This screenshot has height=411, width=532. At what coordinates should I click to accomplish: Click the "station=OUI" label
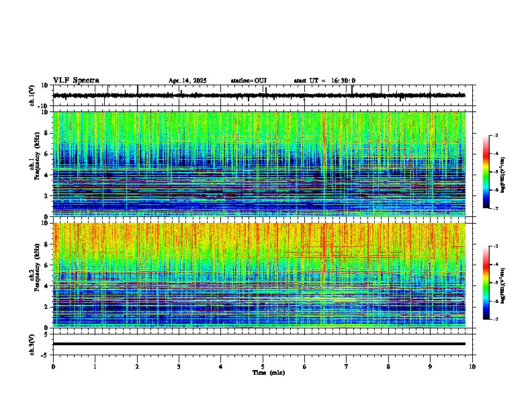(x=249, y=81)
